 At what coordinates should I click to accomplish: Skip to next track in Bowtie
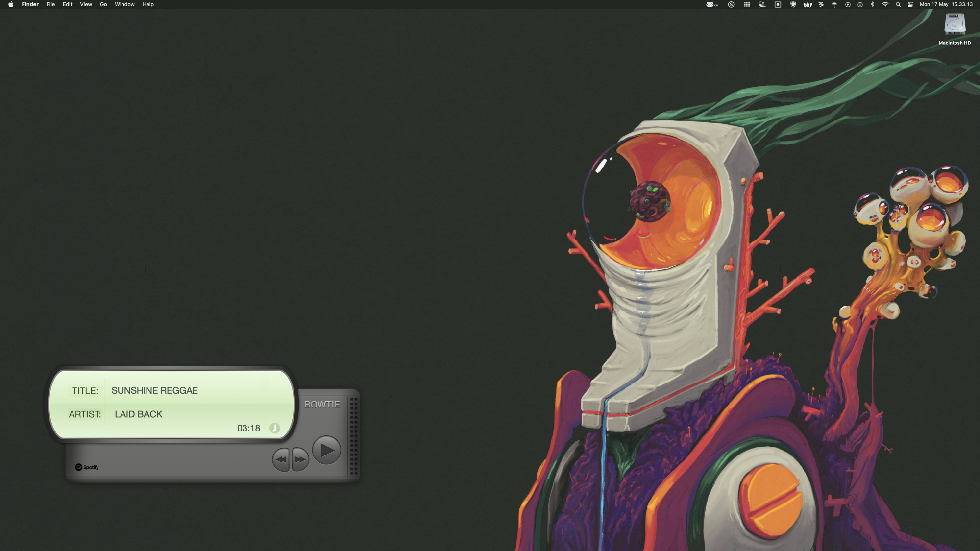[300, 459]
